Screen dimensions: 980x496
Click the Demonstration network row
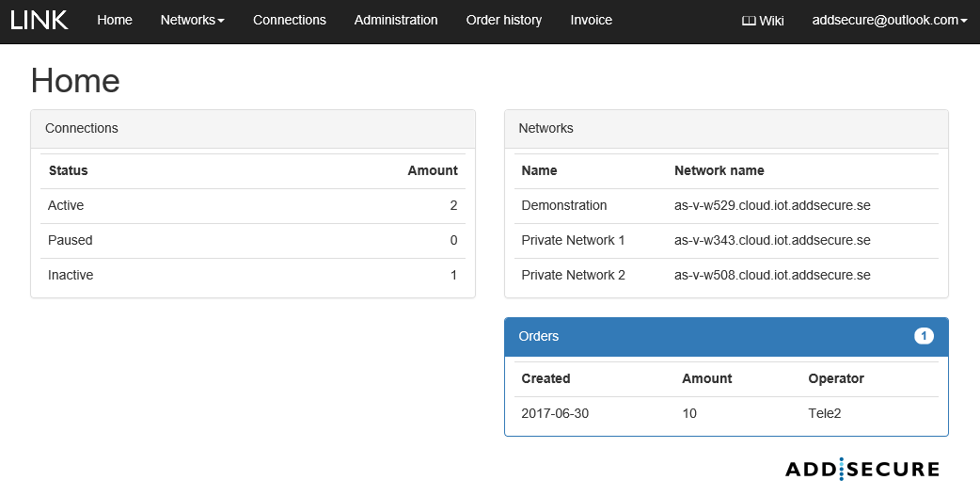point(564,205)
